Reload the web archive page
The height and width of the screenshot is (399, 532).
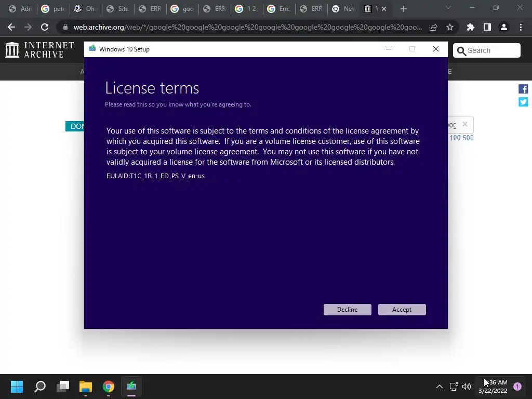click(45, 27)
